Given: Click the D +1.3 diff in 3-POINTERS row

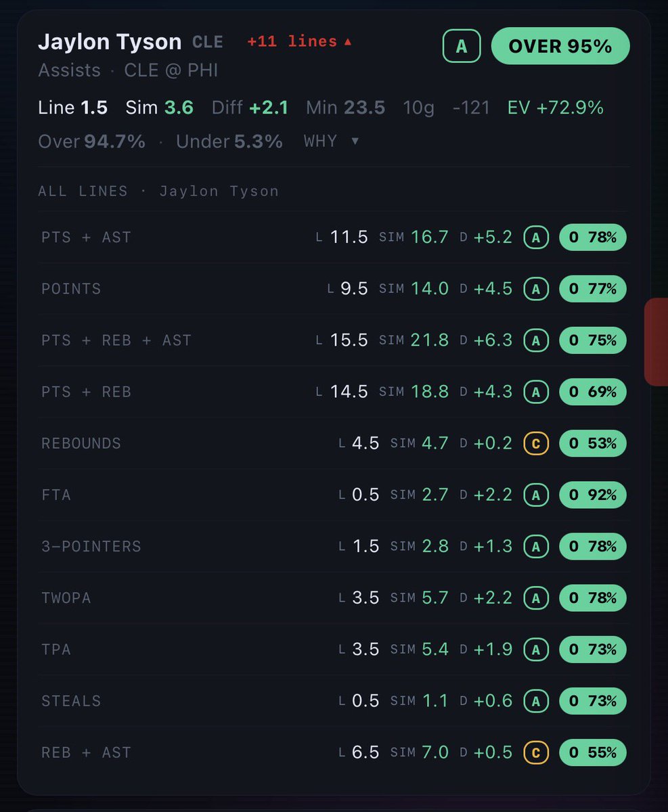Looking at the screenshot, I should click(x=486, y=547).
